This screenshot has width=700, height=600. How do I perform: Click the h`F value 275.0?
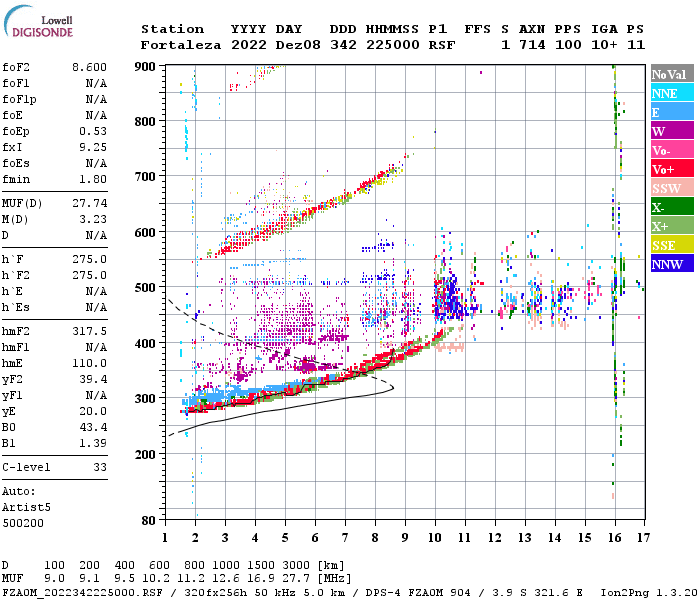click(x=90, y=260)
